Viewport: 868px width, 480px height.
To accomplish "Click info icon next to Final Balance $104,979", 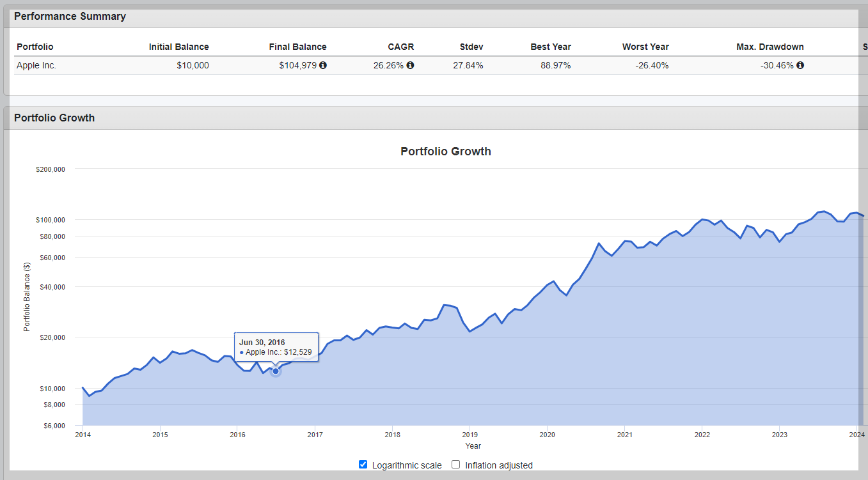I will (x=323, y=65).
